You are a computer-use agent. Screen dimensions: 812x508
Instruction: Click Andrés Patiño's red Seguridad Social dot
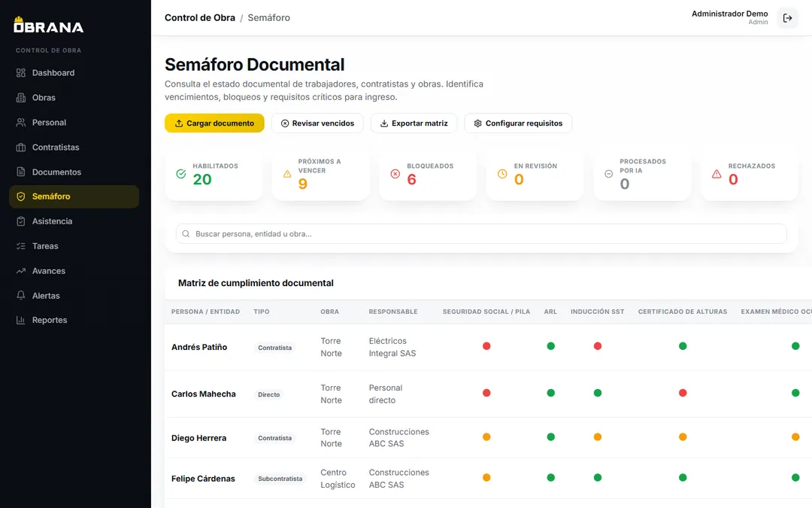[486, 345]
